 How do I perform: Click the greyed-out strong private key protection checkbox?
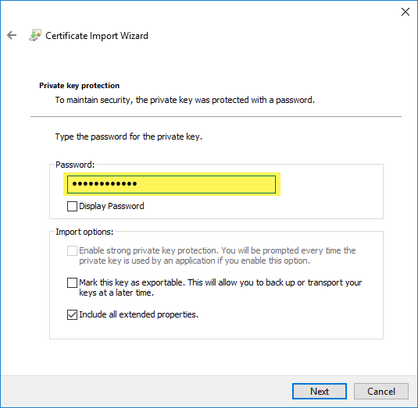tap(72, 251)
